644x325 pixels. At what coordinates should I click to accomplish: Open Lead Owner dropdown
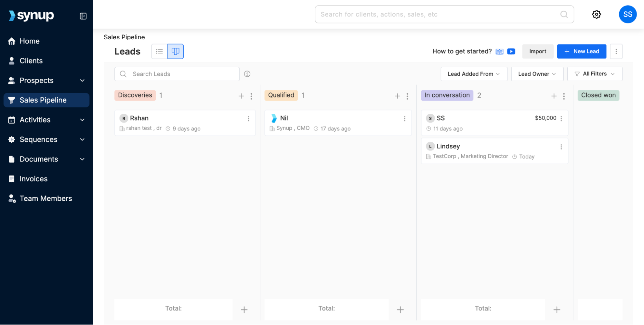[x=537, y=74]
